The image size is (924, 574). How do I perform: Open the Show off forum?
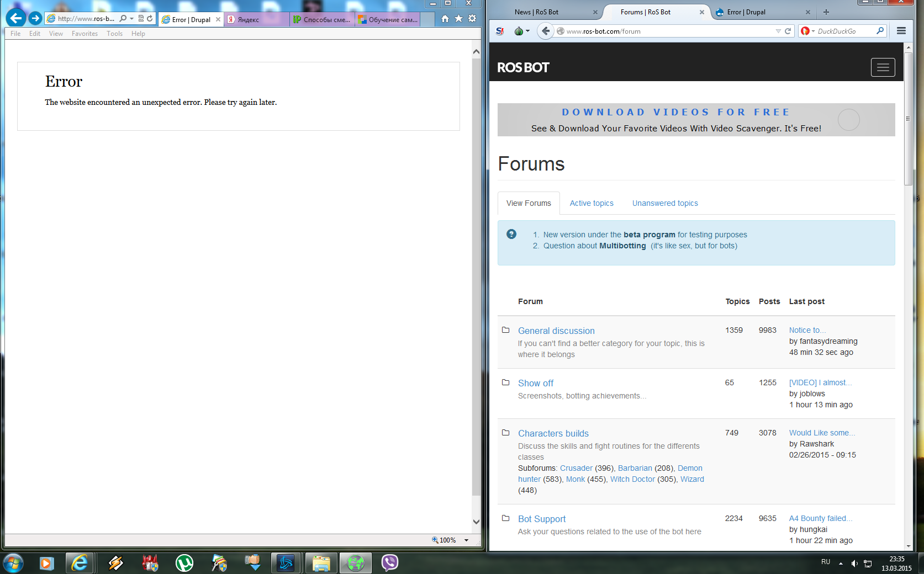tap(536, 383)
